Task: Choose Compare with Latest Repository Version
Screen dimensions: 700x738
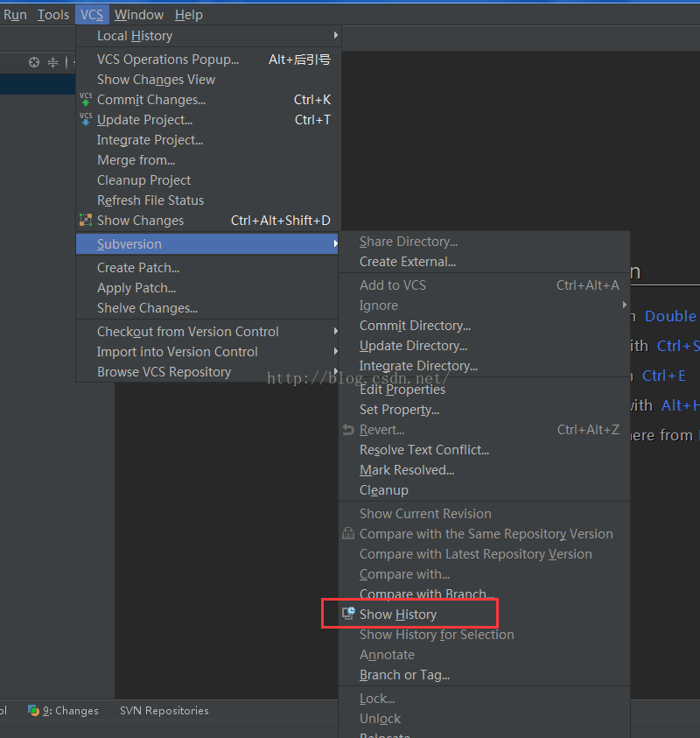Action: (484, 554)
